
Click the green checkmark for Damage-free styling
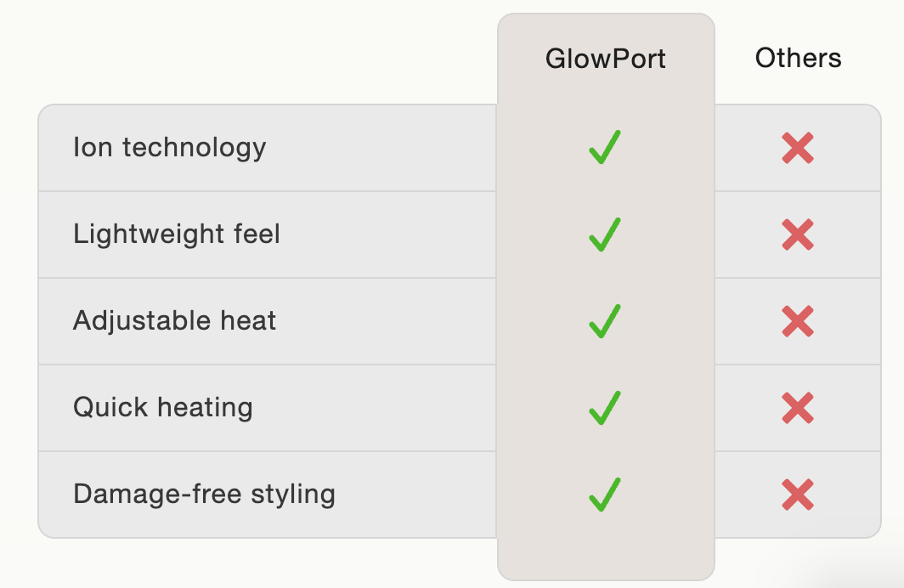click(x=604, y=495)
